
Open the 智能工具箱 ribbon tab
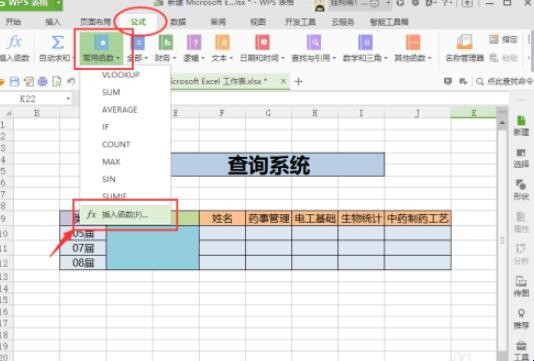(389, 22)
